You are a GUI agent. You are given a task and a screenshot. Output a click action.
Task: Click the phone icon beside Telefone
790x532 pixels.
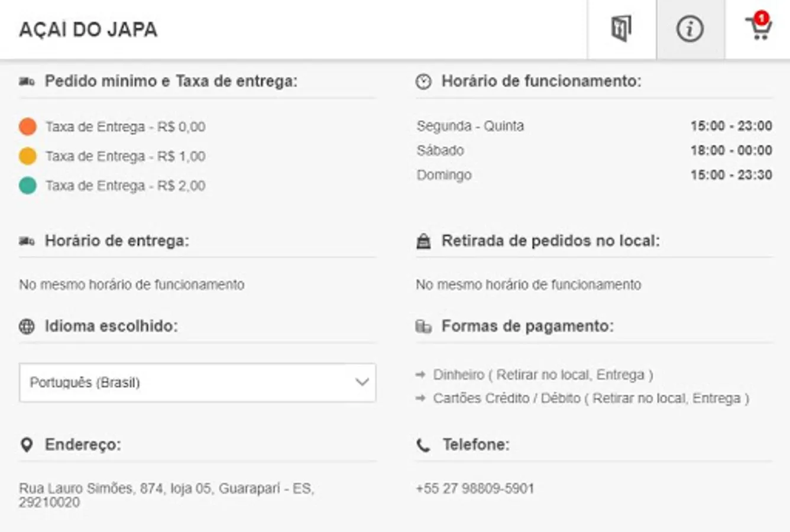coord(423,445)
